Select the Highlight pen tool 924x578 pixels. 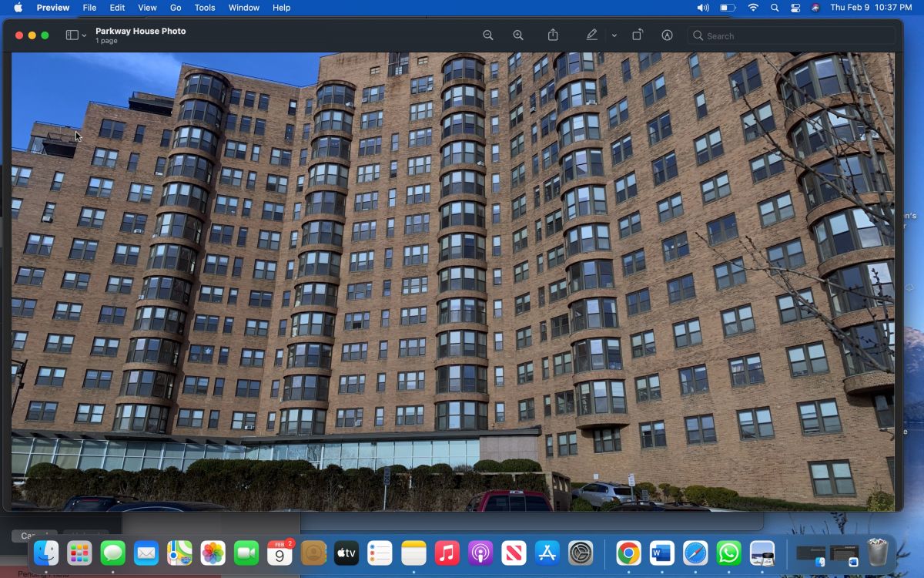[x=591, y=35]
